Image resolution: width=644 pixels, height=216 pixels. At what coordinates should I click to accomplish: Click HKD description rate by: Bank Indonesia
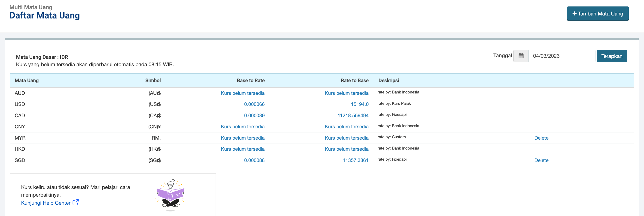[398, 148]
